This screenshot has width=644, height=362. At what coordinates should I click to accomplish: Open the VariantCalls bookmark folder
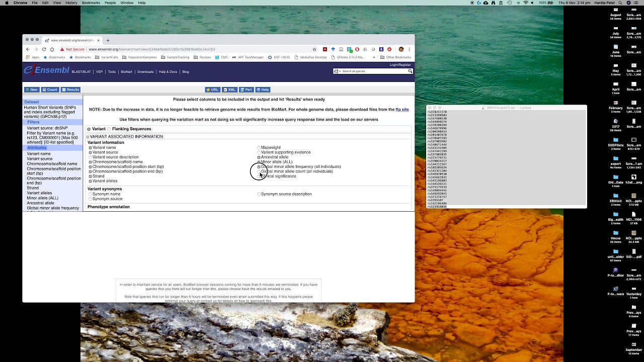(107, 57)
